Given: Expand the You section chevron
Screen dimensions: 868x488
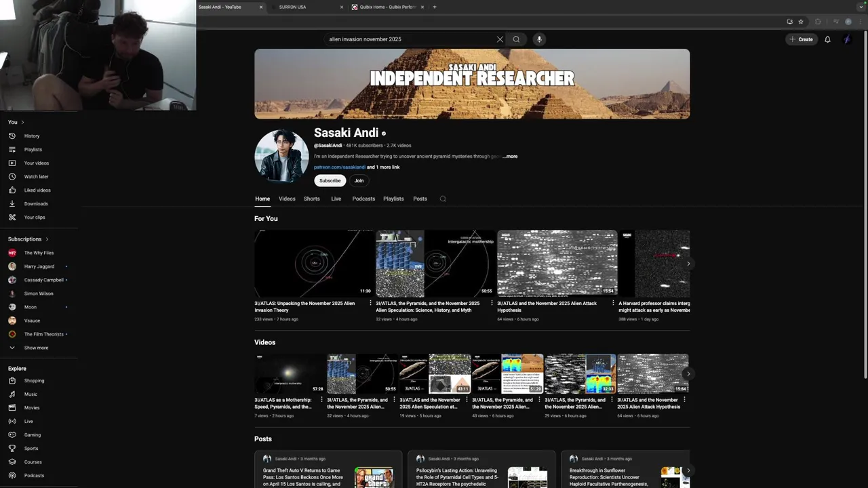Looking at the screenshot, I should tap(22, 122).
